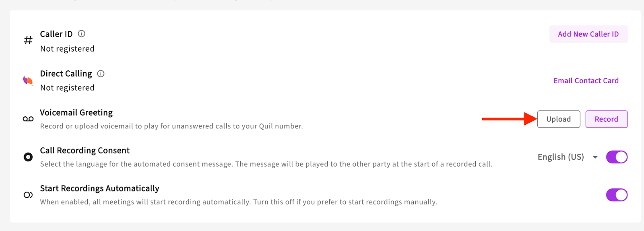Open the Email Contact Card link
This screenshot has height=231, width=644.
tap(586, 81)
